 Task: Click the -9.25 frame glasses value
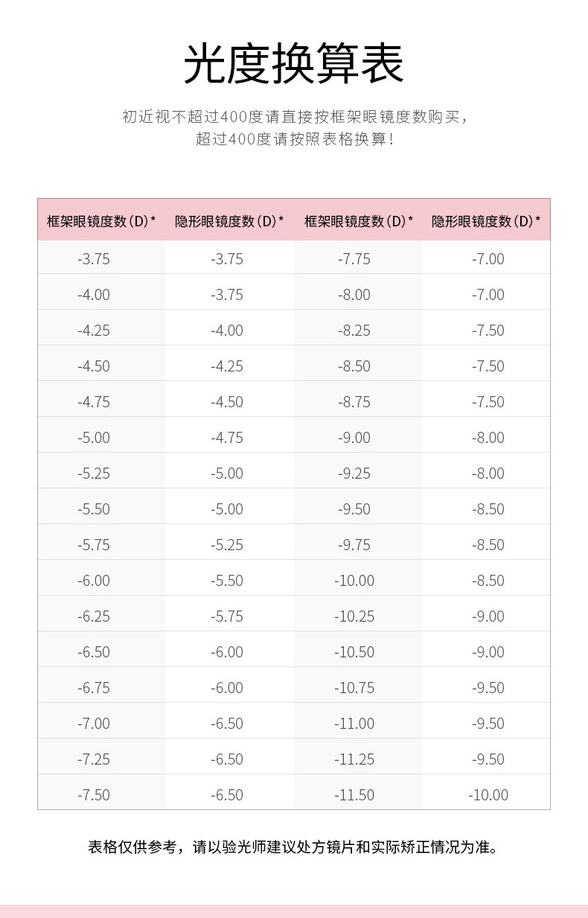354,474
